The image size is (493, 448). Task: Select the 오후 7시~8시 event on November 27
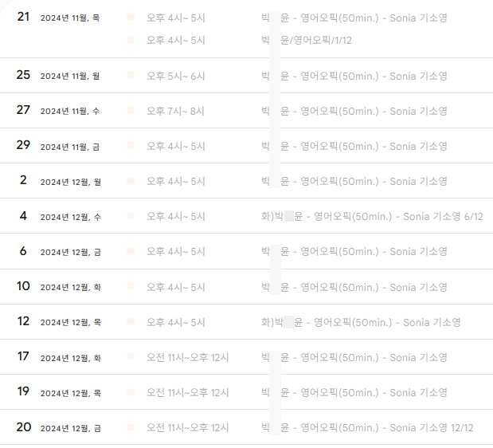[x=175, y=111]
